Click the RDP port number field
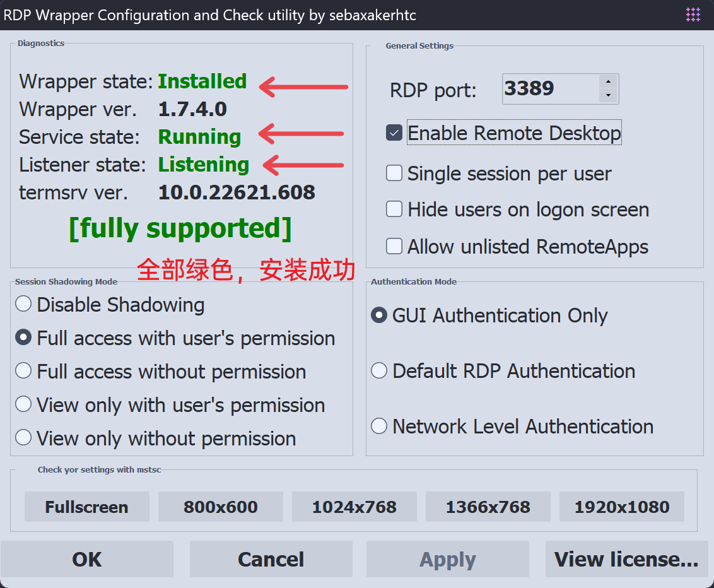 click(x=549, y=89)
